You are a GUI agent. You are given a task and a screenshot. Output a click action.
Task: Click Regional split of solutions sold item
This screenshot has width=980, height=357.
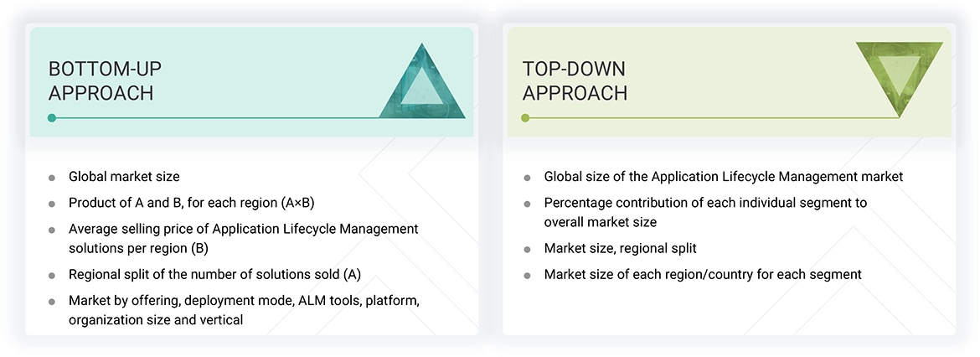(214, 274)
